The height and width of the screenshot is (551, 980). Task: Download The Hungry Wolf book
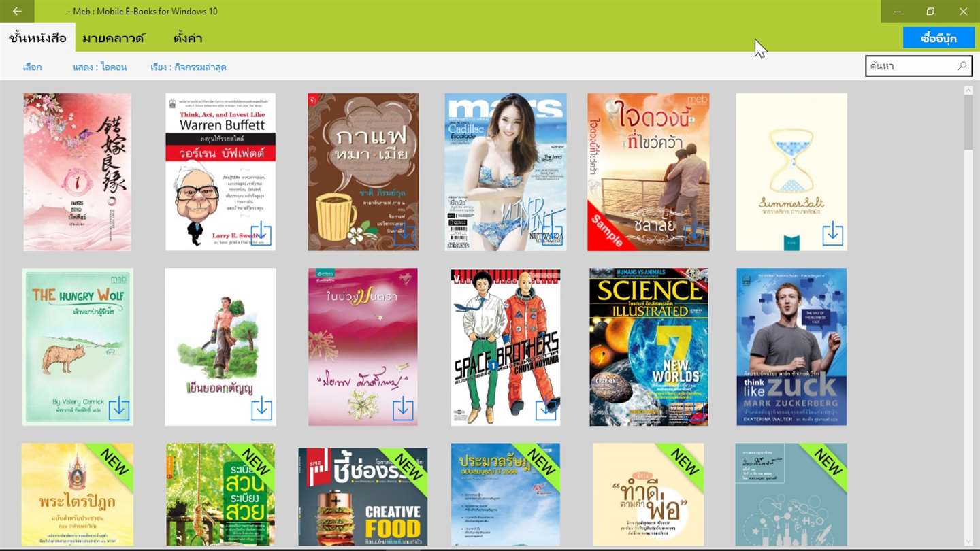118,409
